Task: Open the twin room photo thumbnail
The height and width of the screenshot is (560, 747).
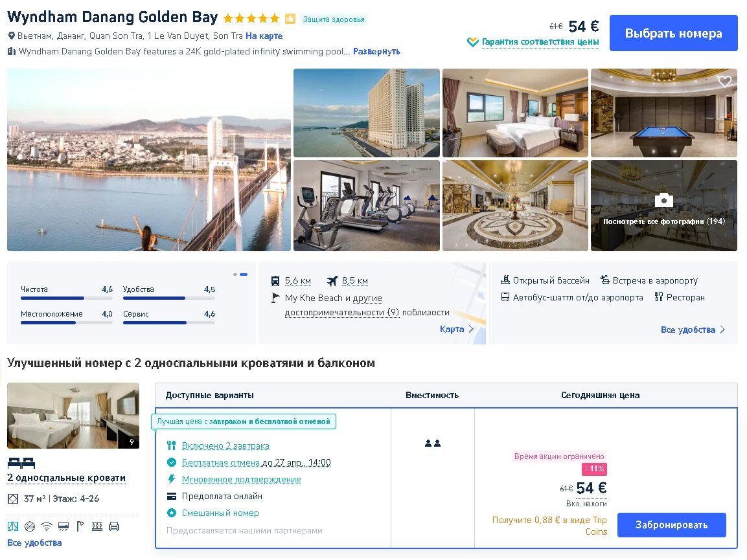Action: click(x=73, y=416)
